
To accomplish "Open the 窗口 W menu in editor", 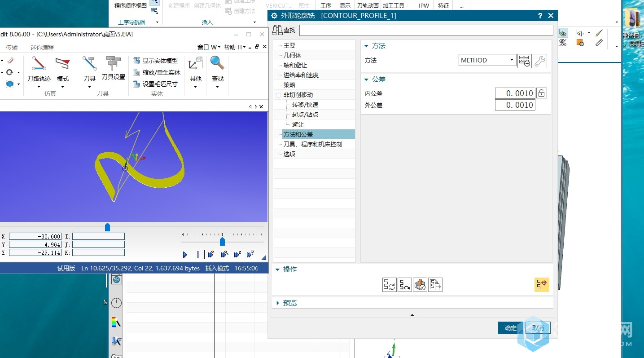I will [x=209, y=47].
